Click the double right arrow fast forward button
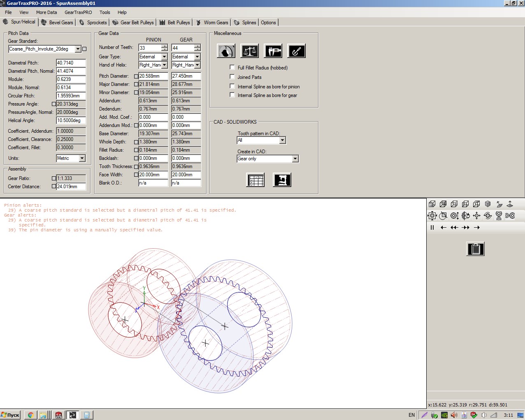 click(x=466, y=227)
